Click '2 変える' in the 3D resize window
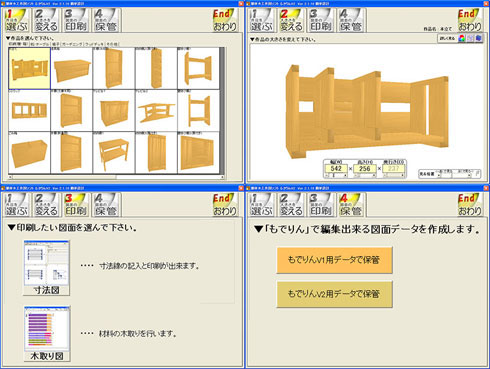 291,20
